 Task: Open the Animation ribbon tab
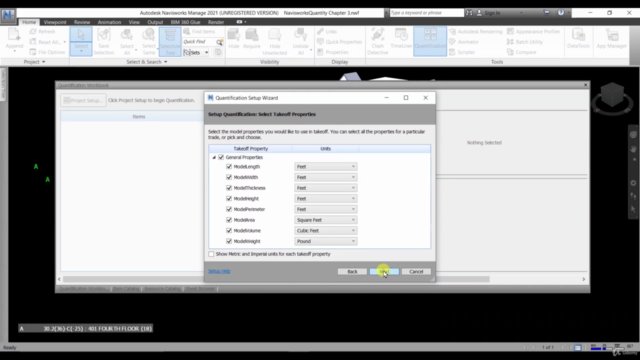pyautogui.click(x=109, y=22)
